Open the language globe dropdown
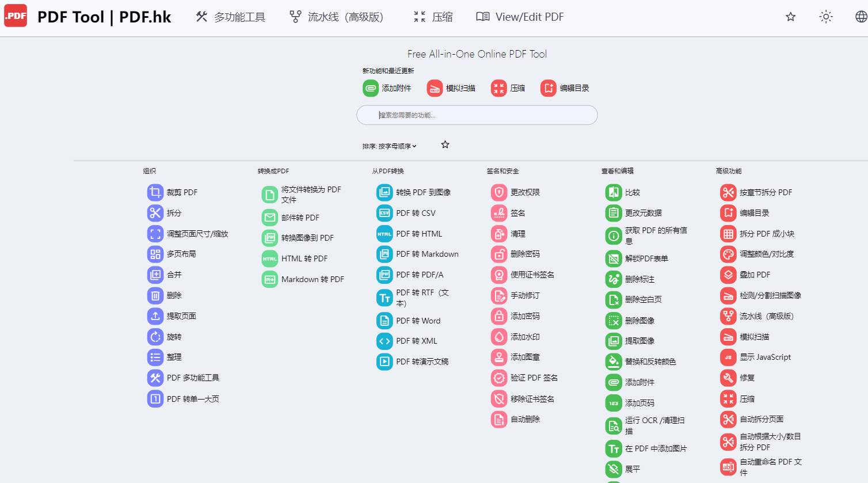The width and height of the screenshot is (868, 483). click(x=861, y=17)
